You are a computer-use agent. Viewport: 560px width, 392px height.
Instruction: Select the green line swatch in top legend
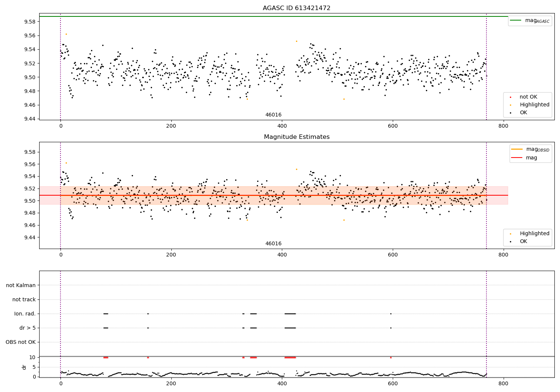pos(516,21)
